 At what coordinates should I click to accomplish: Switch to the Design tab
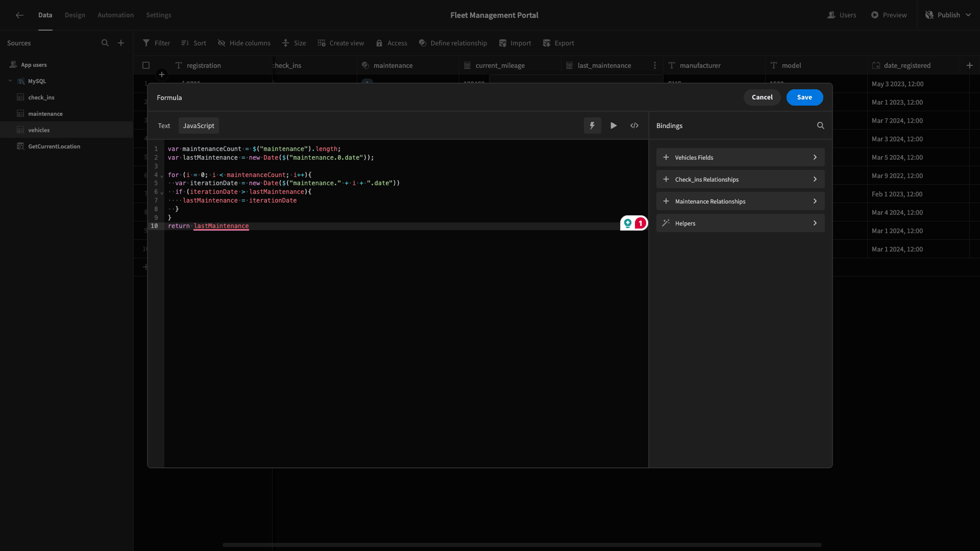pyautogui.click(x=75, y=15)
